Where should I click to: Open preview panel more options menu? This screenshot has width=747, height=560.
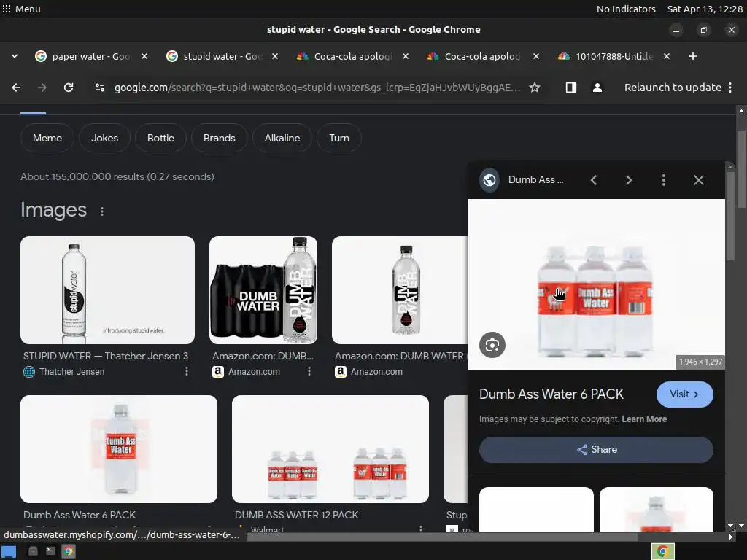[664, 180]
